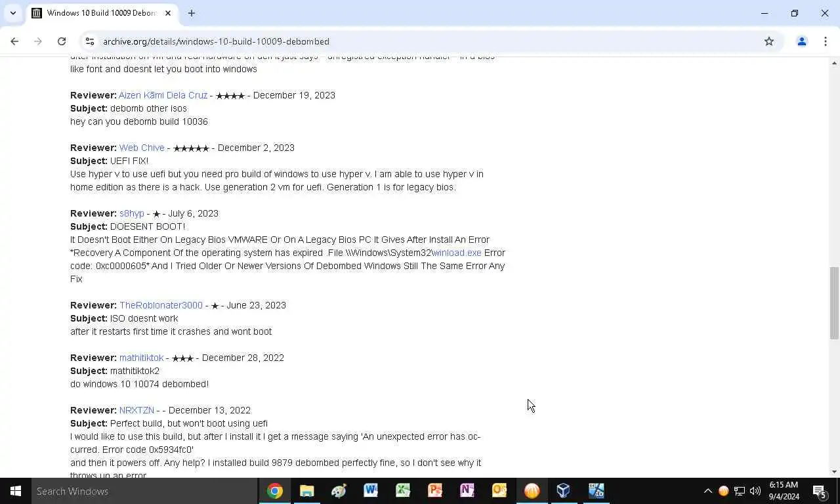Click the page vertical scrollbar thumb
This screenshot has width=840, height=504.
(x=834, y=303)
